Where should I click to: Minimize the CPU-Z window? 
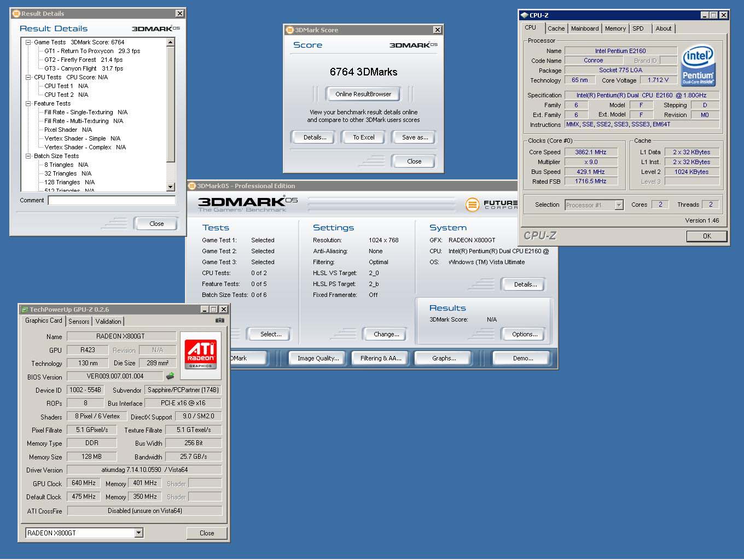pos(704,15)
